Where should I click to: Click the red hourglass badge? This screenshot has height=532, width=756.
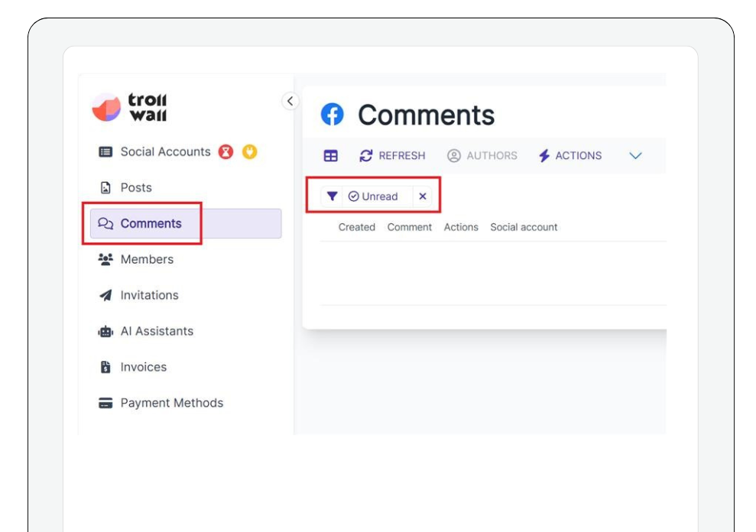click(x=226, y=151)
